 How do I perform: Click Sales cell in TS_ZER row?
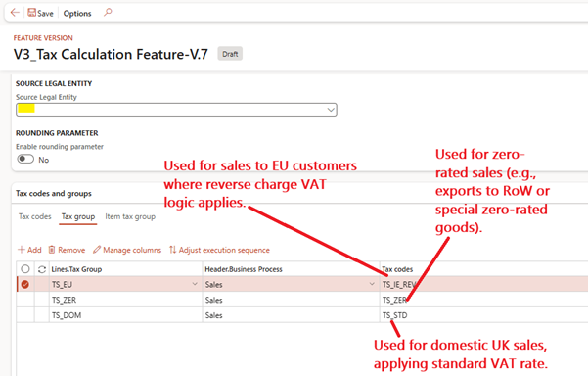pyautogui.click(x=291, y=300)
